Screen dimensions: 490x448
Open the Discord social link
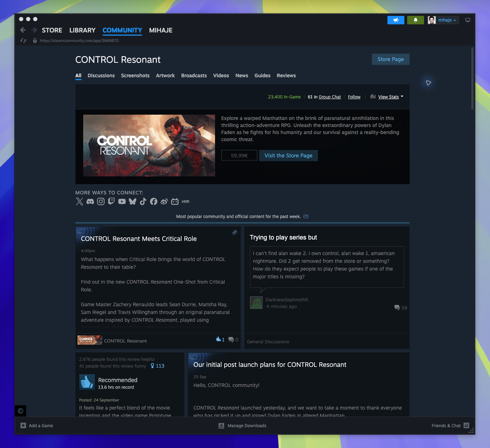(x=90, y=201)
